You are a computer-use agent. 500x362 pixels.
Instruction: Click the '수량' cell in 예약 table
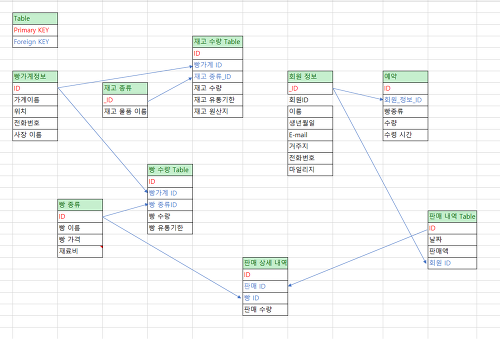(405, 123)
